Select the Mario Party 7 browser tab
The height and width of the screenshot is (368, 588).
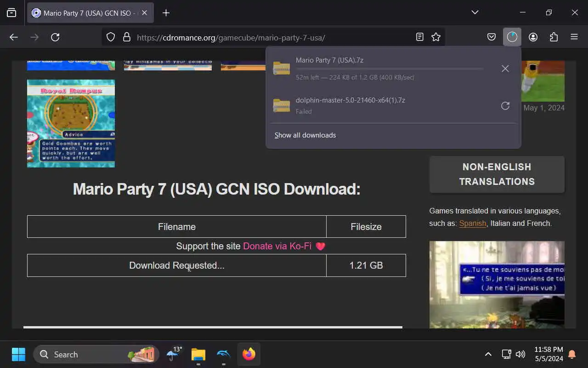90,13
